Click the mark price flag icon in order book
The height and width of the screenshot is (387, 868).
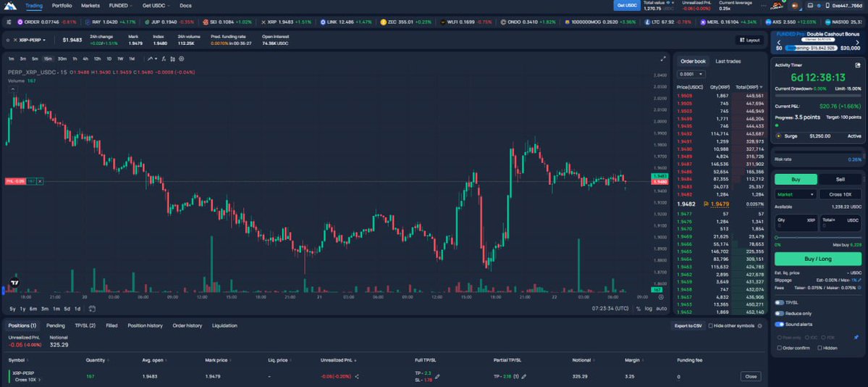(x=707, y=204)
